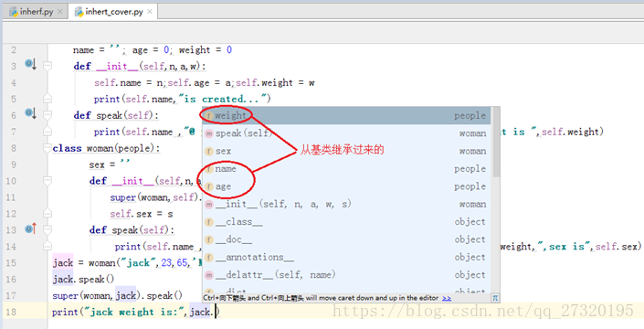Click 'def speak(self):' on line 6
This screenshot has height=329, width=644.
116,115
